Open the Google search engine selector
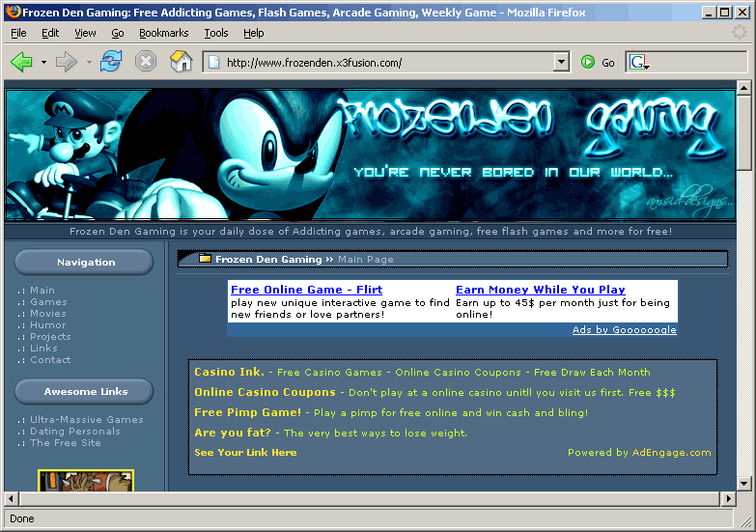756x532 pixels. [x=639, y=63]
